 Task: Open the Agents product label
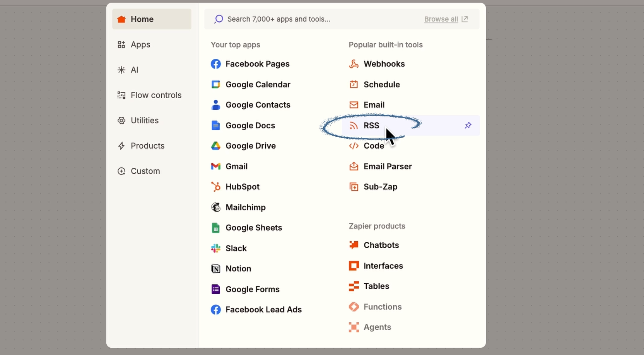click(x=378, y=327)
